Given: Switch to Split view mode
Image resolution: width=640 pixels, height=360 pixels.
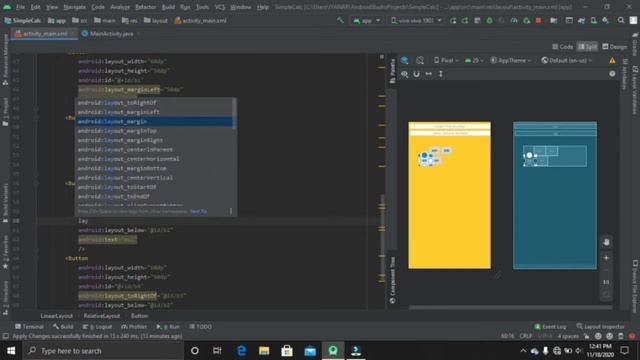Looking at the screenshot, I should (x=587, y=47).
